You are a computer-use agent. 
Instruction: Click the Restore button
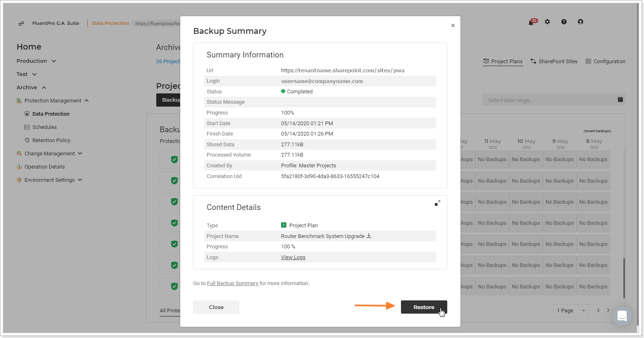[x=424, y=307]
